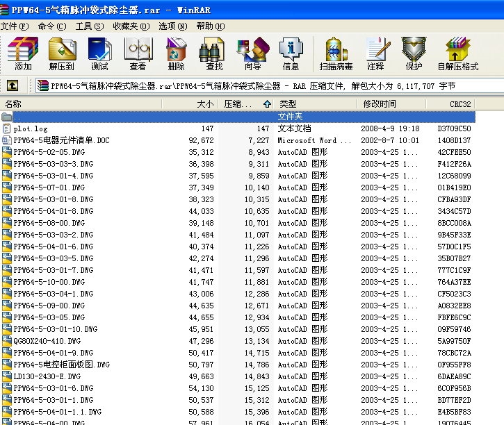504x425 pixels.
Task: Open the 工具(S) menu
Action: click(90, 26)
